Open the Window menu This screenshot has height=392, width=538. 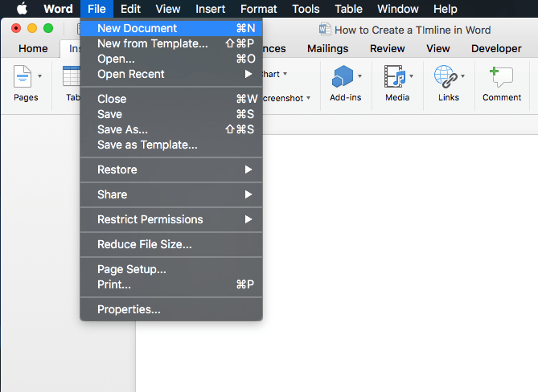pyautogui.click(x=397, y=9)
